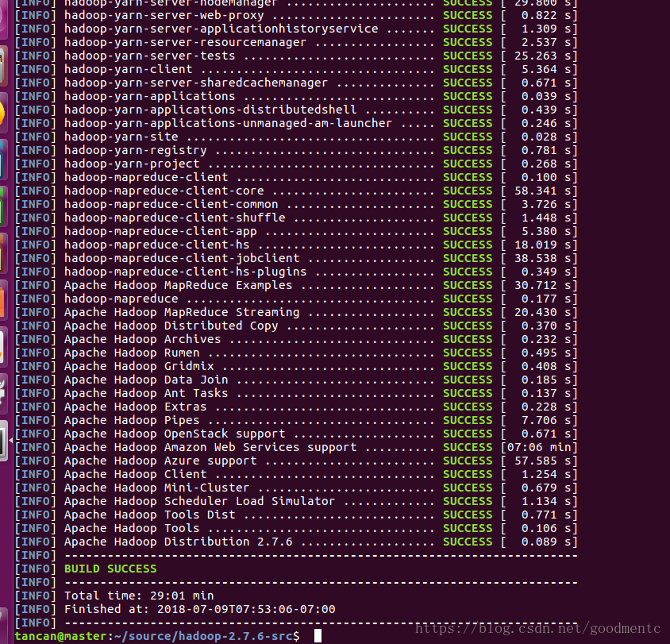Click SUCCESS status of Apache Hadoop Pipes row
The image size is (670, 644).
pos(468,421)
